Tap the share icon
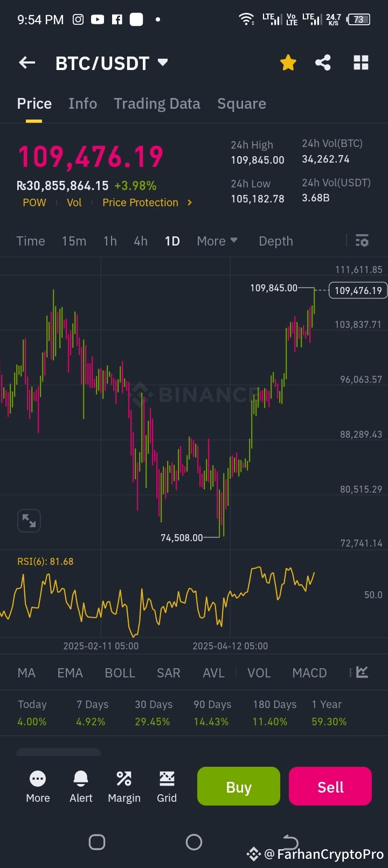388x868 pixels. pyautogui.click(x=323, y=62)
